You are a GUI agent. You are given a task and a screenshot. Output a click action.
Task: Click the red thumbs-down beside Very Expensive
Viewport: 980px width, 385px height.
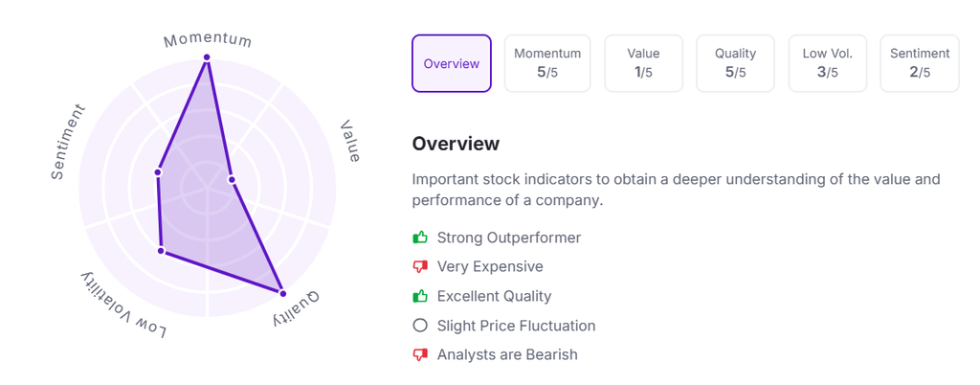[x=419, y=267]
